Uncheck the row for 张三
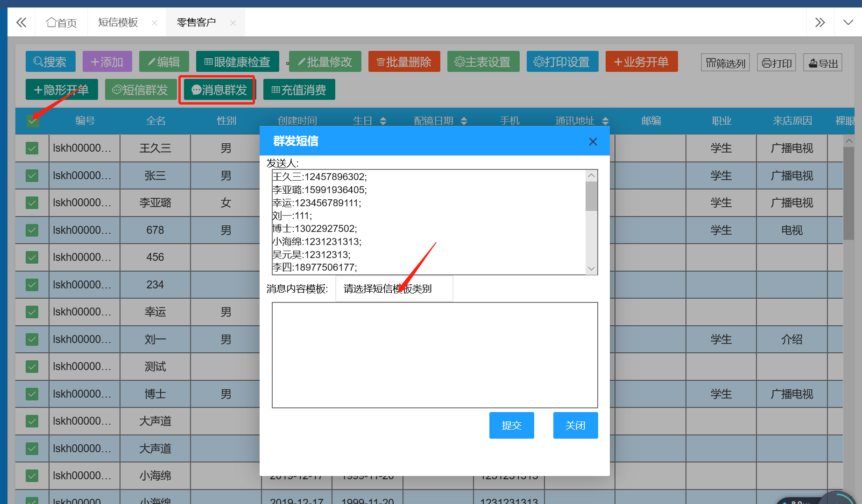This screenshot has height=504, width=862. [x=32, y=175]
